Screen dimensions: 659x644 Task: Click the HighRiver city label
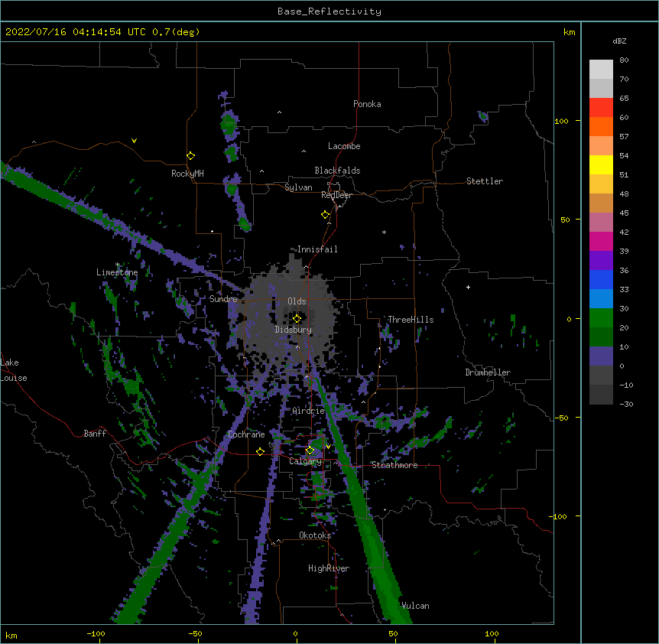(329, 568)
